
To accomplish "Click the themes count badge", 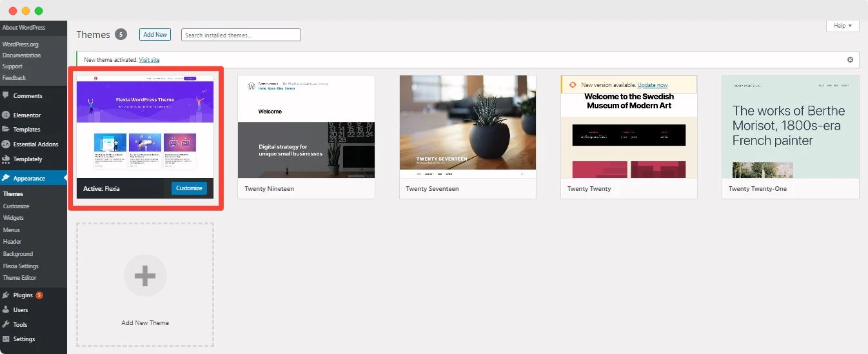I will (x=121, y=34).
